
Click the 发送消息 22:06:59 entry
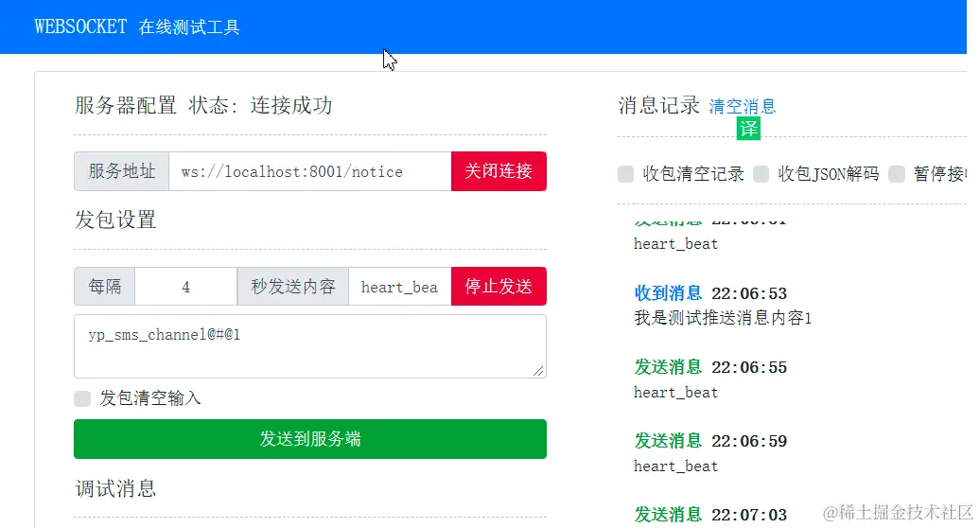point(710,441)
